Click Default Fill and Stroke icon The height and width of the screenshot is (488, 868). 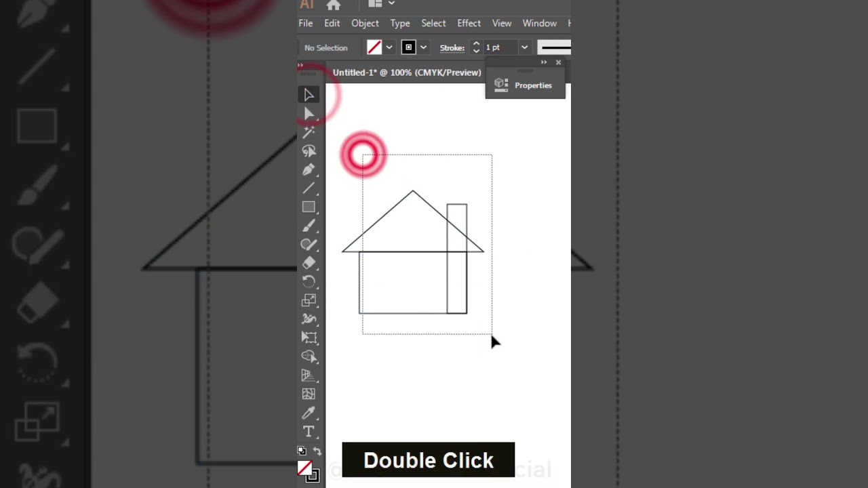click(x=302, y=451)
